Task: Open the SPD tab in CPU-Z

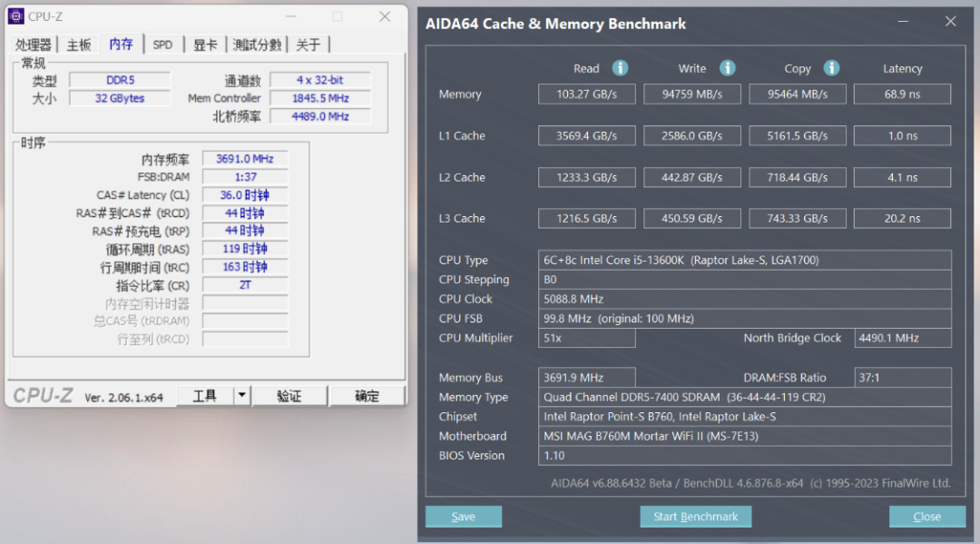Action: click(162, 45)
